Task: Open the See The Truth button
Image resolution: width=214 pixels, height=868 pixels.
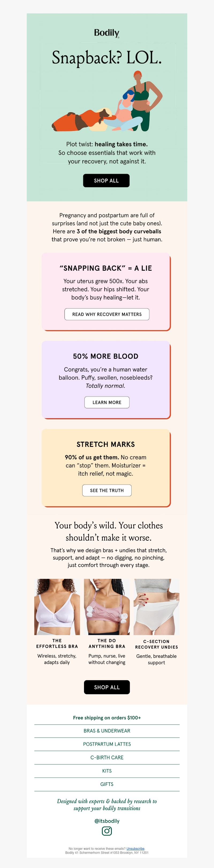Action: [107, 490]
